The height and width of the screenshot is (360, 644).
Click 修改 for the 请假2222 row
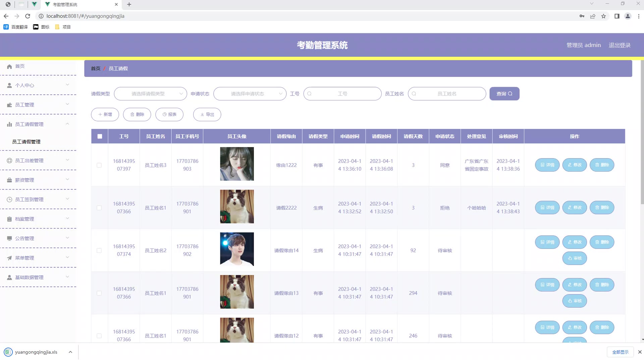click(x=575, y=208)
